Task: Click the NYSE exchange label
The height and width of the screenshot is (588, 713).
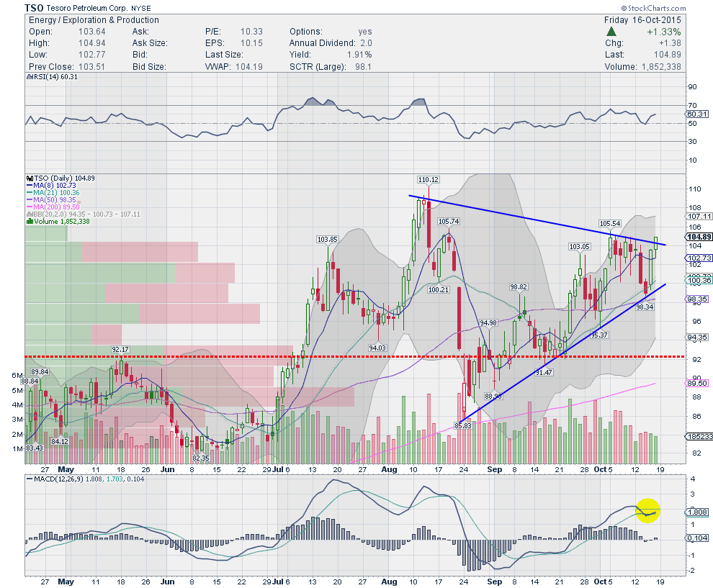Action: point(140,9)
